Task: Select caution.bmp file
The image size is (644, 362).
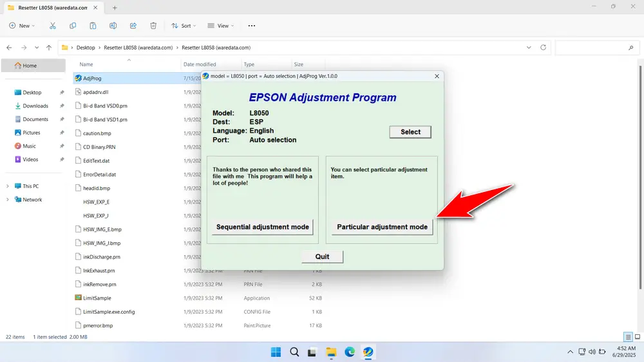Action: point(97,133)
